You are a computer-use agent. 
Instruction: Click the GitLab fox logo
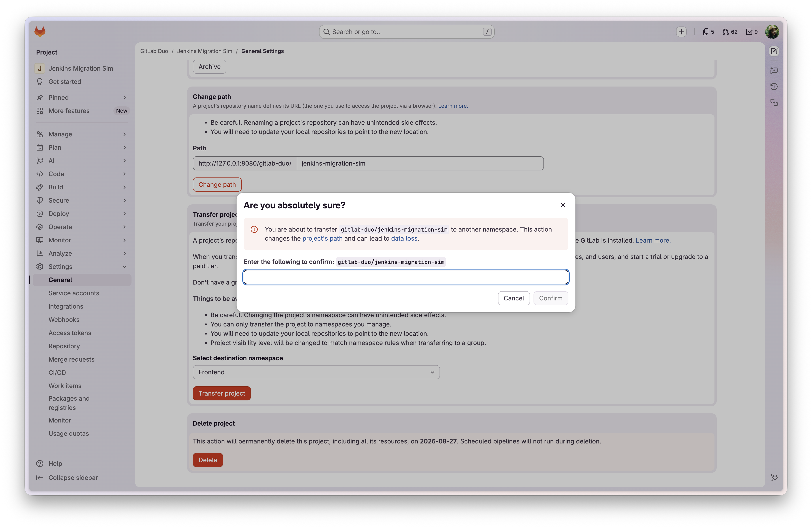(x=40, y=31)
